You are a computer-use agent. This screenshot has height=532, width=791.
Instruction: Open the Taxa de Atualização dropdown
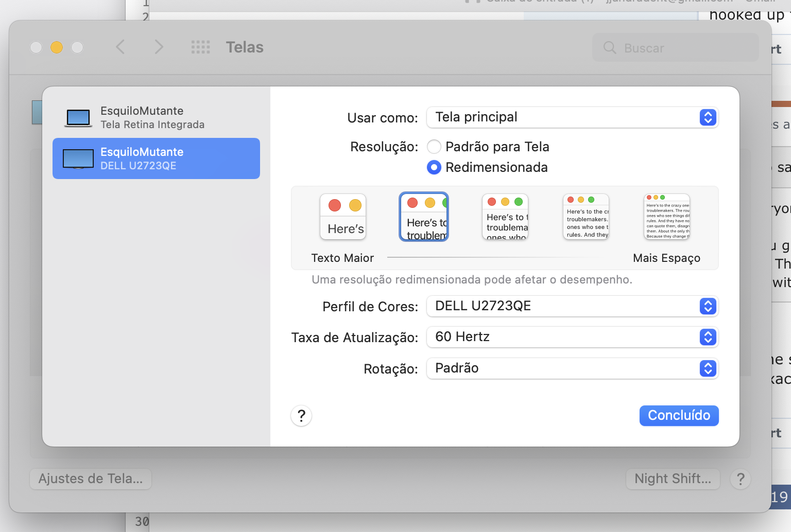(x=572, y=337)
